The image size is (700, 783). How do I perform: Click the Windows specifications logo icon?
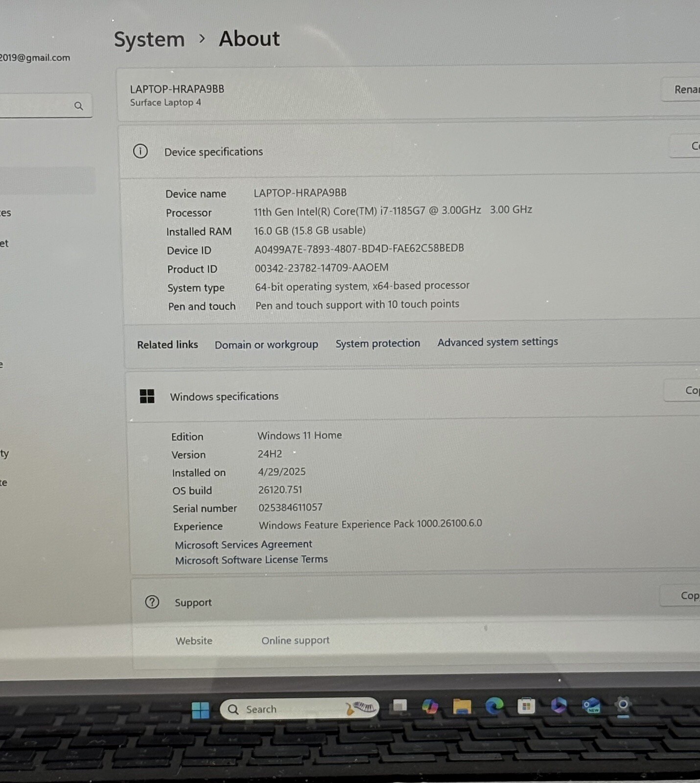pos(147,396)
